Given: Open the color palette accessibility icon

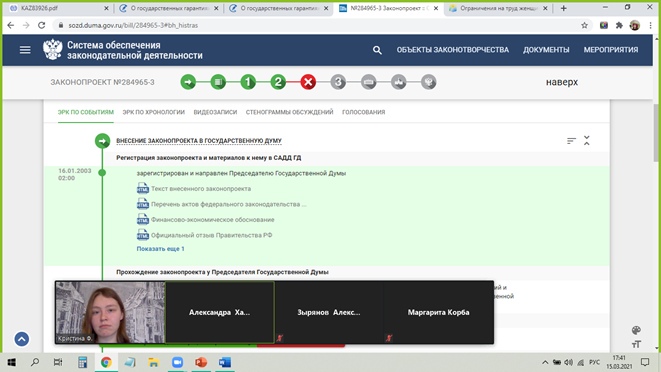Looking at the screenshot, I should coord(636,330).
